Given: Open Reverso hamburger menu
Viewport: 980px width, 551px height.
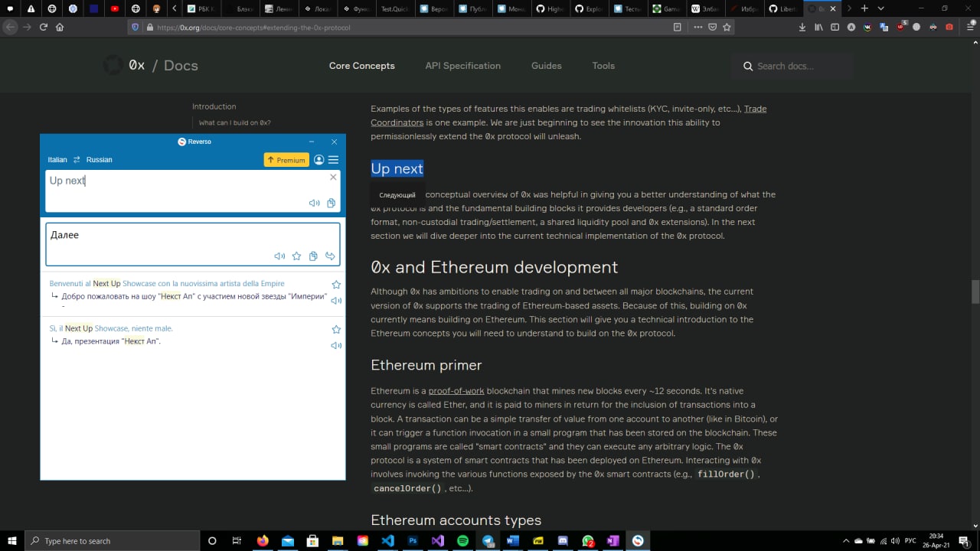Looking at the screenshot, I should point(333,160).
